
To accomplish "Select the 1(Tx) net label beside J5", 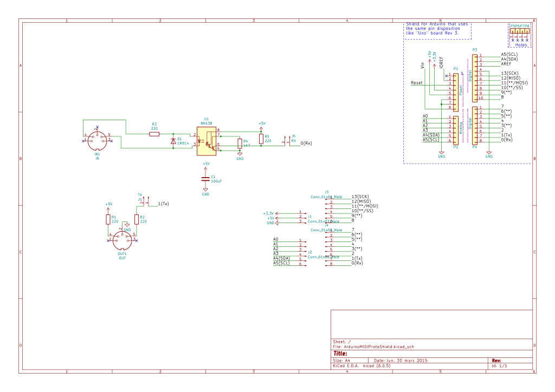I will coord(163,204).
